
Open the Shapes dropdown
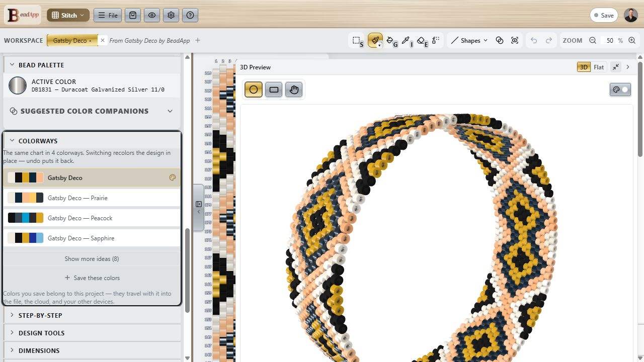(469, 40)
